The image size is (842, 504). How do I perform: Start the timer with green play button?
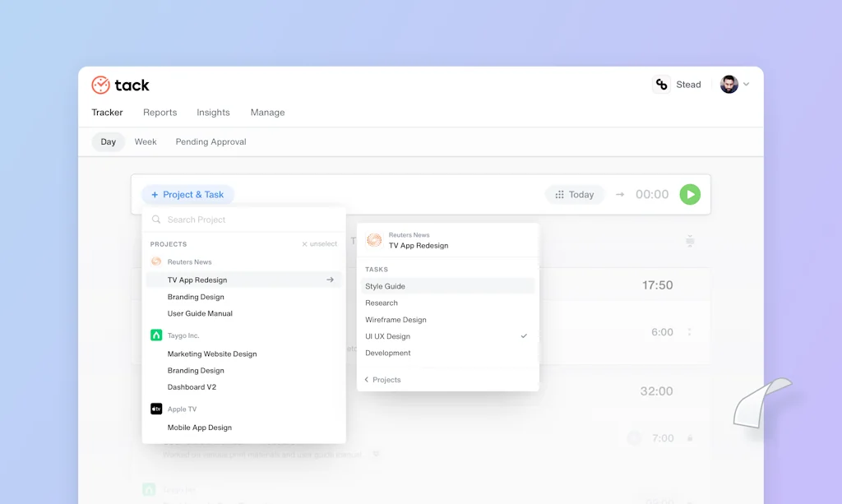coord(690,194)
